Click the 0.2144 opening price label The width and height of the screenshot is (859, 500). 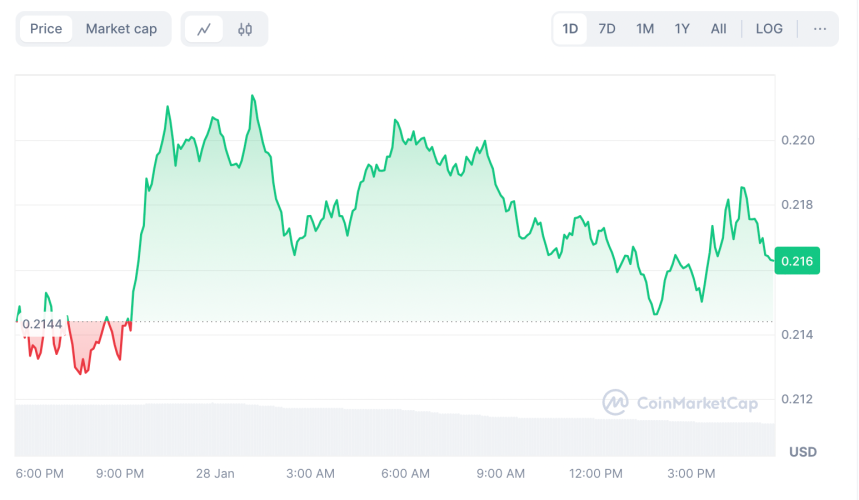pyautogui.click(x=40, y=324)
